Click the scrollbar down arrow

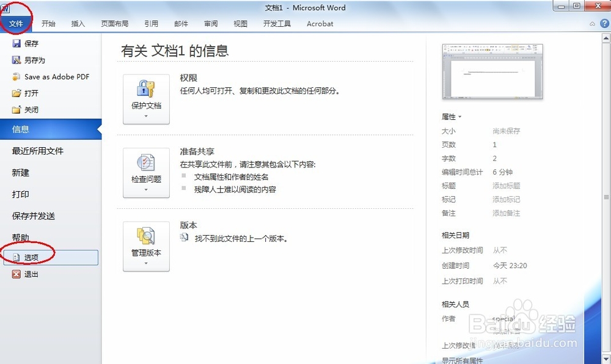(x=606, y=358)
